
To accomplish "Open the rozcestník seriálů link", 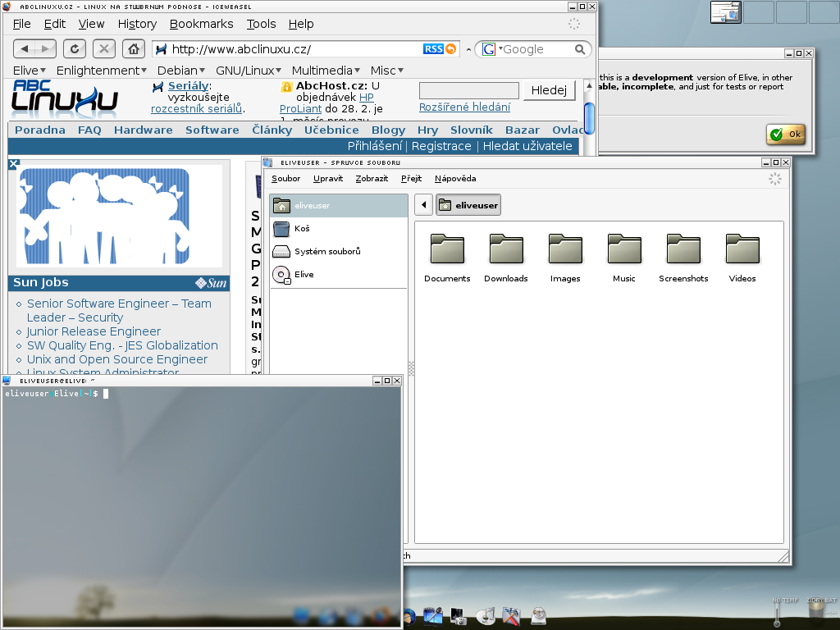I will coord(197,109).
